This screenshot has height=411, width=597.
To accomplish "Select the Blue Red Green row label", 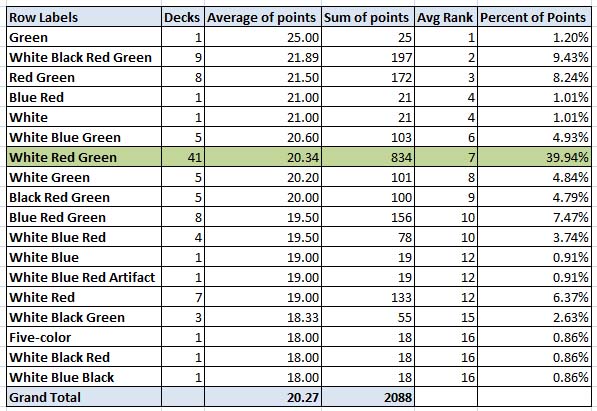I will (84, 217).
